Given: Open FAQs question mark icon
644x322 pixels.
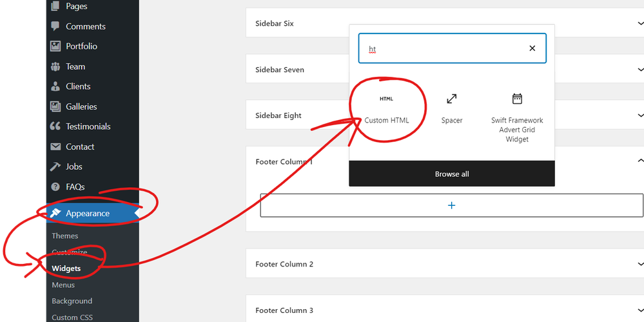Looking at the screenshot, I should (x=55, y=186).
